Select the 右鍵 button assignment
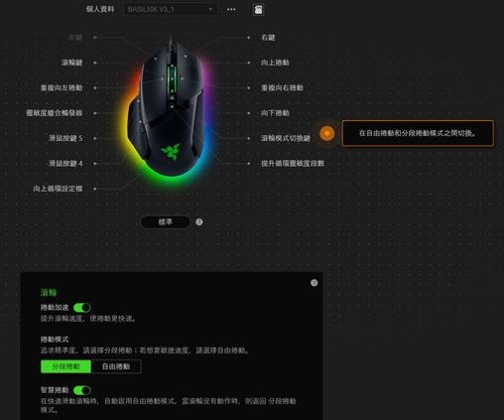Image resolution: width=504 pixels, height=420 pixels. 268,38
